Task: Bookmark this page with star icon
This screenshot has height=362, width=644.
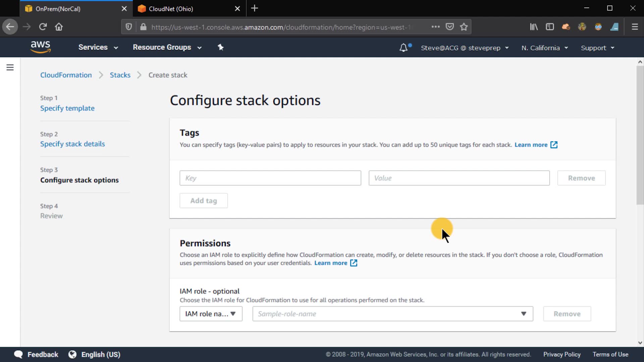Action: coord(464,27)
